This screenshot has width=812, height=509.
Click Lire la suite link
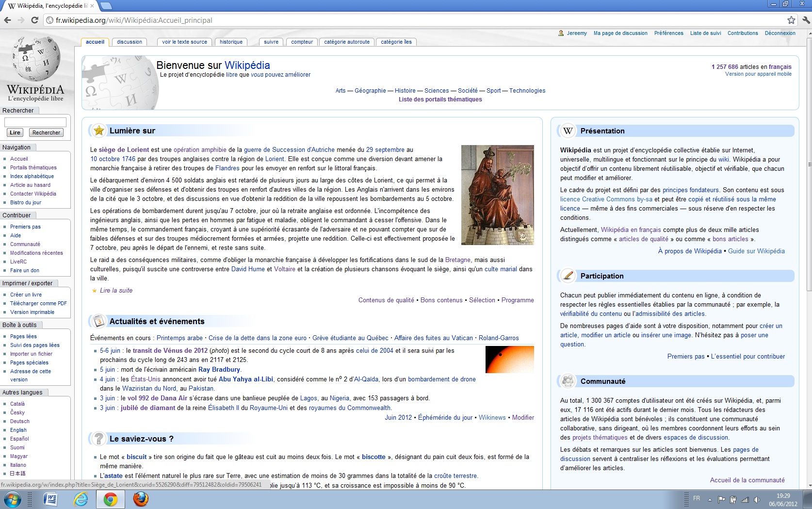116,290
